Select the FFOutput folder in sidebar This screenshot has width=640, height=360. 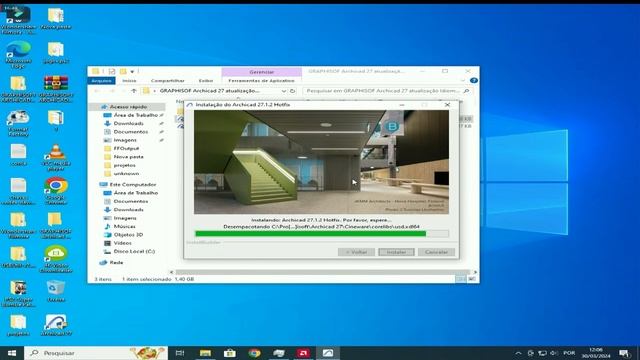126,149
